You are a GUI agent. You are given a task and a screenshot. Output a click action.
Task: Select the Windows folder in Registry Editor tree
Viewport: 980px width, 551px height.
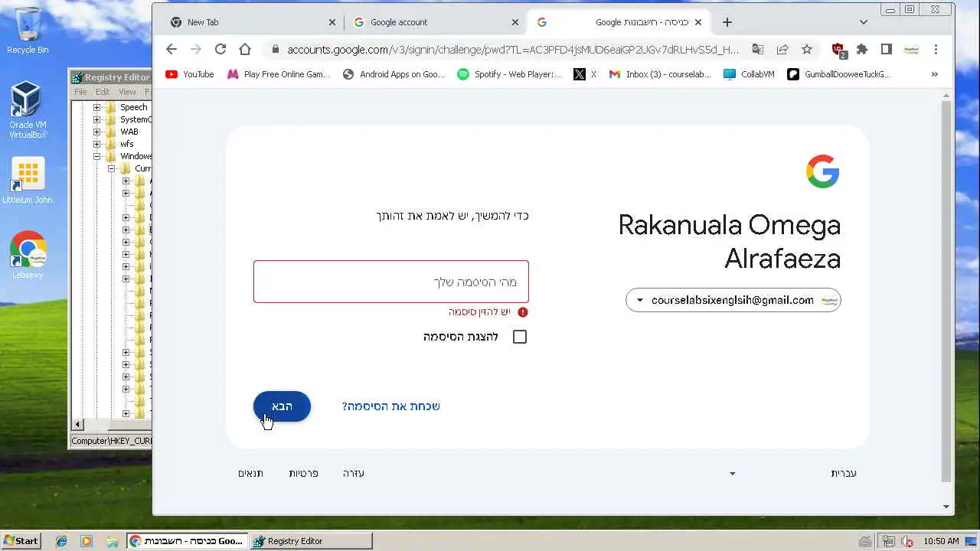tap(136, 156)
